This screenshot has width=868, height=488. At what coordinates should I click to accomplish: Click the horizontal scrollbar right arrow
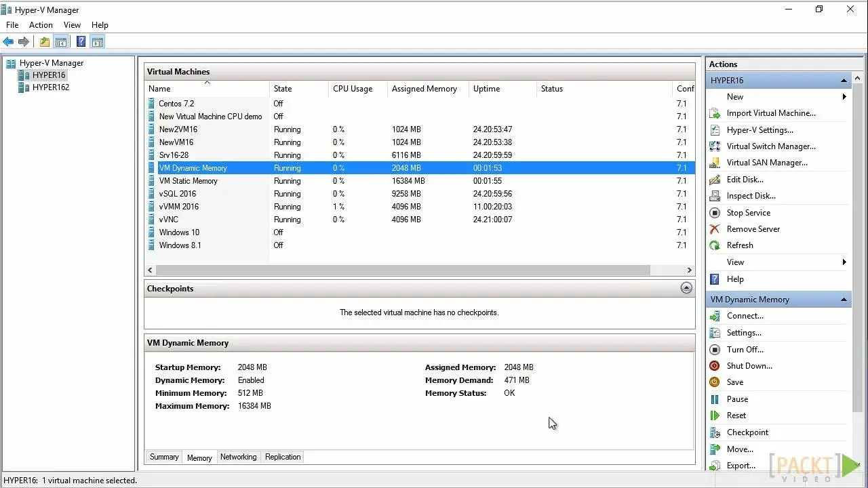click(x=689, y=270)
